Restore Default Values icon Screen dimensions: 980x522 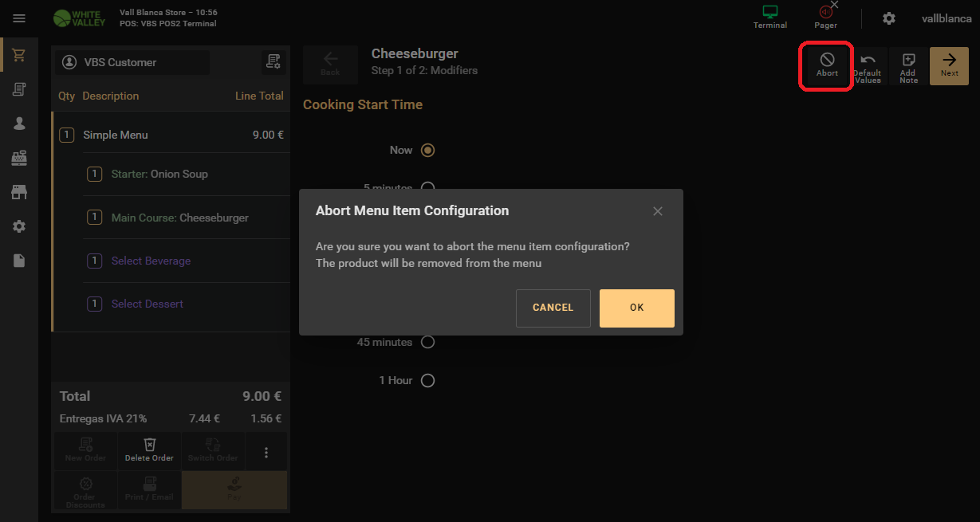(868, 67)
